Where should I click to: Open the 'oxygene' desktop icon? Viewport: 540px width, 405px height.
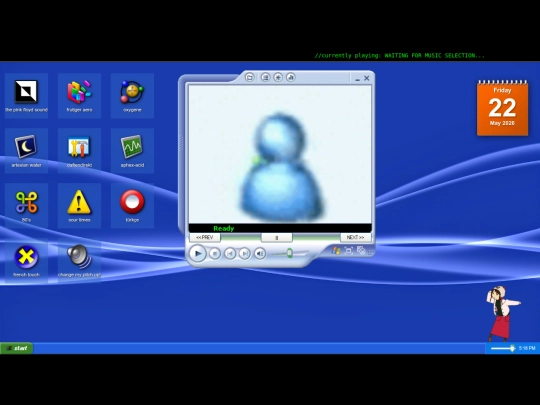(132, 95)
